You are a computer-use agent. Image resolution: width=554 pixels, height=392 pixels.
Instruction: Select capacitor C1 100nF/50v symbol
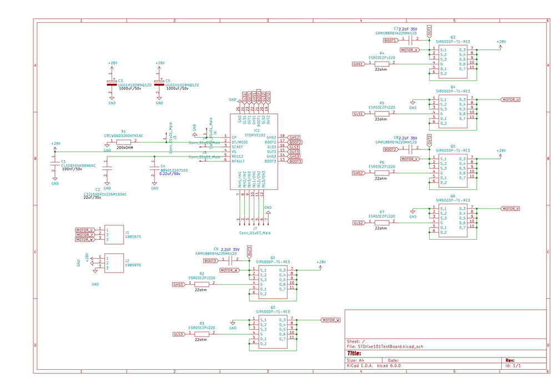click(55, 163)
